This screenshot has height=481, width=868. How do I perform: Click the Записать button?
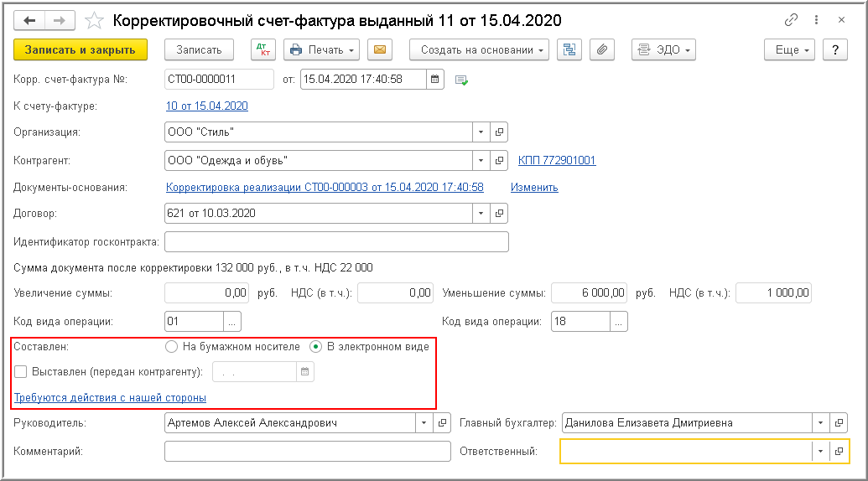coord(199,49)
